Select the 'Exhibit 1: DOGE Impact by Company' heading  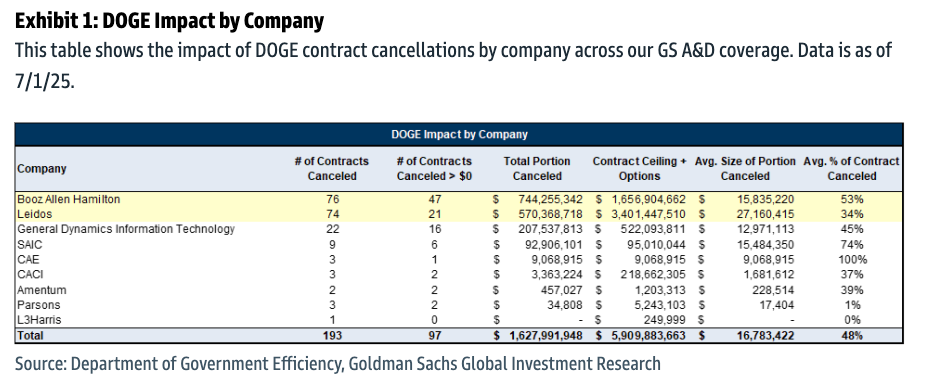169,21
